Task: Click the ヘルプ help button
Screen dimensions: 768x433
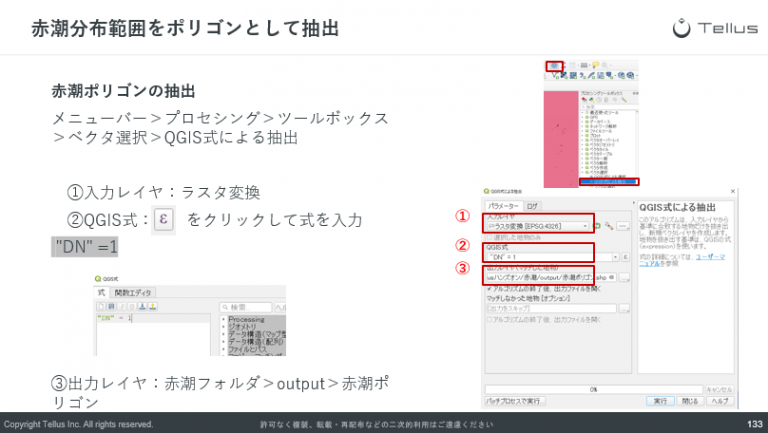Action: pyautogui.click(x=720, y=401)
